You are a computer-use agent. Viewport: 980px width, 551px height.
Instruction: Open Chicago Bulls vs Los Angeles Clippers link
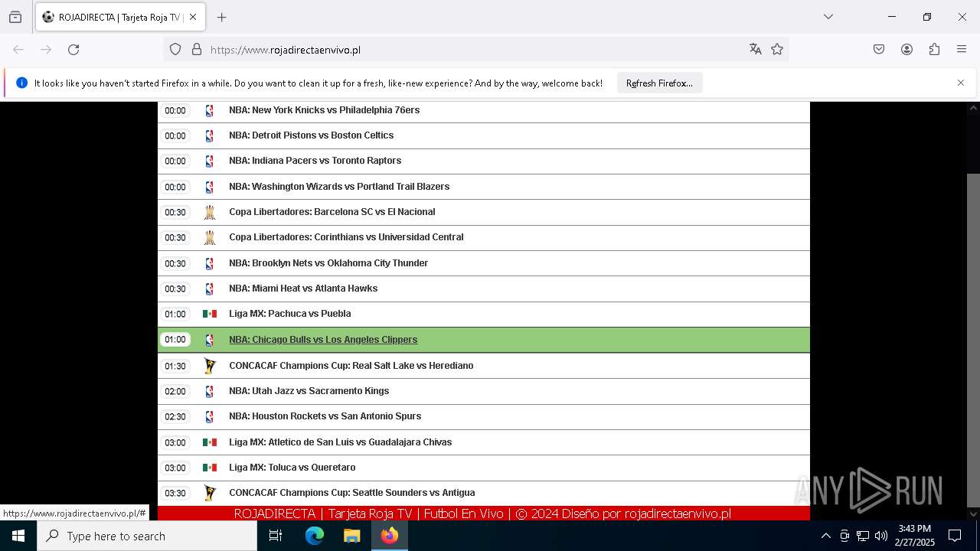pos(323,340)
